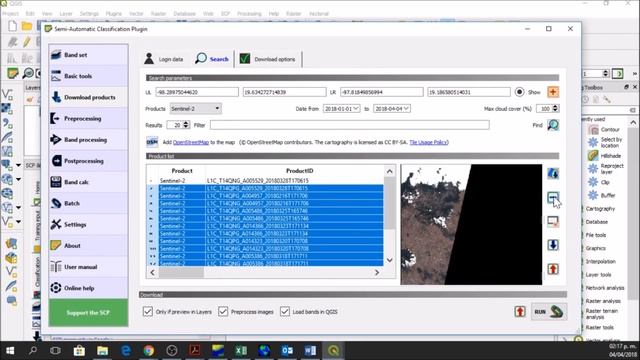Click the Find search magnifier icon
Viewport: 640px width, 360px height.
point(553,125)
